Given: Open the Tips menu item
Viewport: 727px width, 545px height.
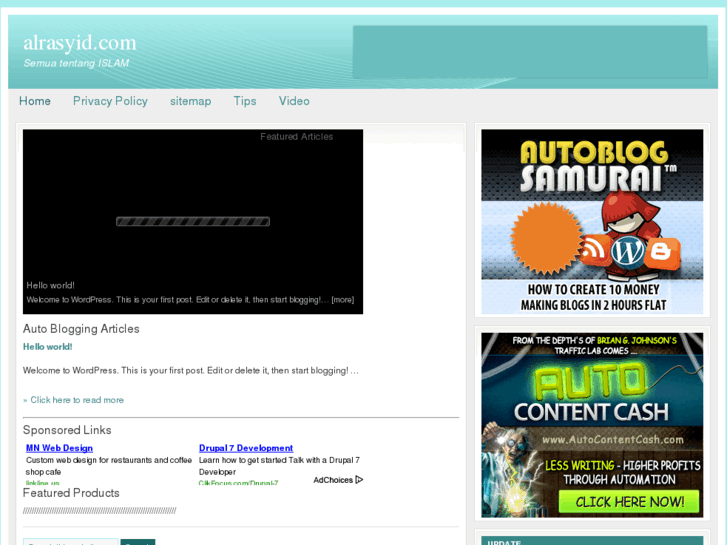Looking at the screenshot, I should point(245,101).
